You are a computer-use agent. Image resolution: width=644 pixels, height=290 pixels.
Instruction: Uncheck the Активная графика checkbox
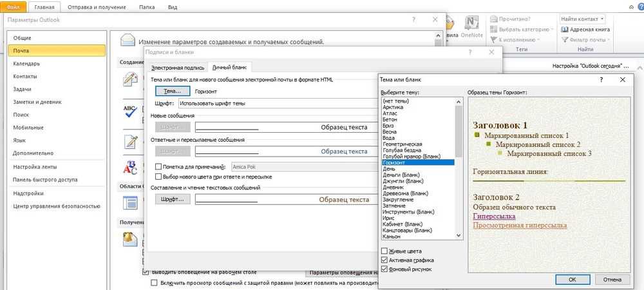(384, 260)
